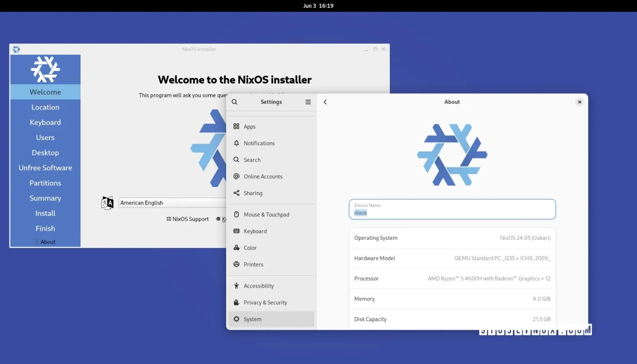
Task: Open the Settings hamburger menu
Action: pyautogui.click(x=308, y=102)
